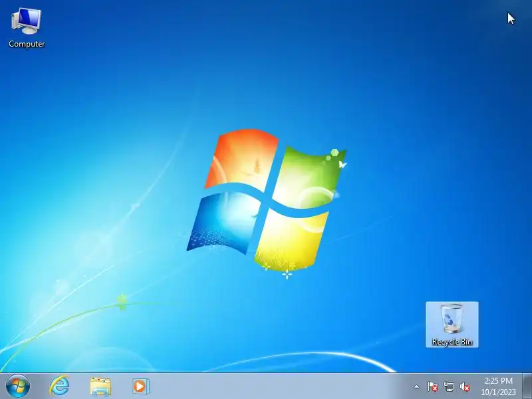The height and width of the screenshot is (399, 532).
Task: Open Action Center flag icon
Action: click(x=432, y=386)
